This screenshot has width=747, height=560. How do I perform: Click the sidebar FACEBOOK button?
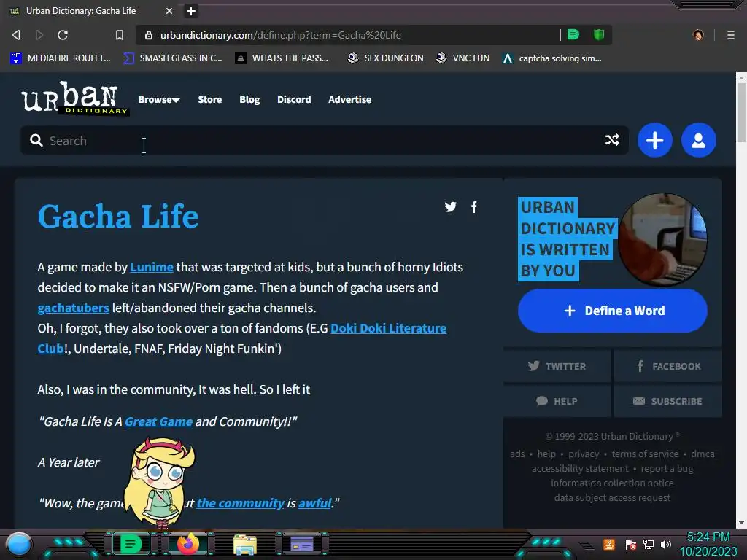click(x=668, y=366)
